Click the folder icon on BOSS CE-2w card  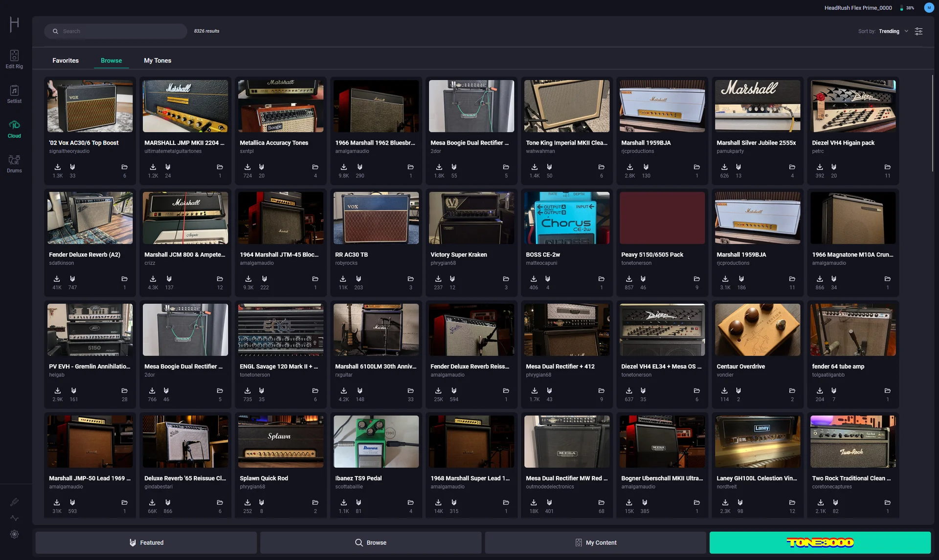click(601, 279)
